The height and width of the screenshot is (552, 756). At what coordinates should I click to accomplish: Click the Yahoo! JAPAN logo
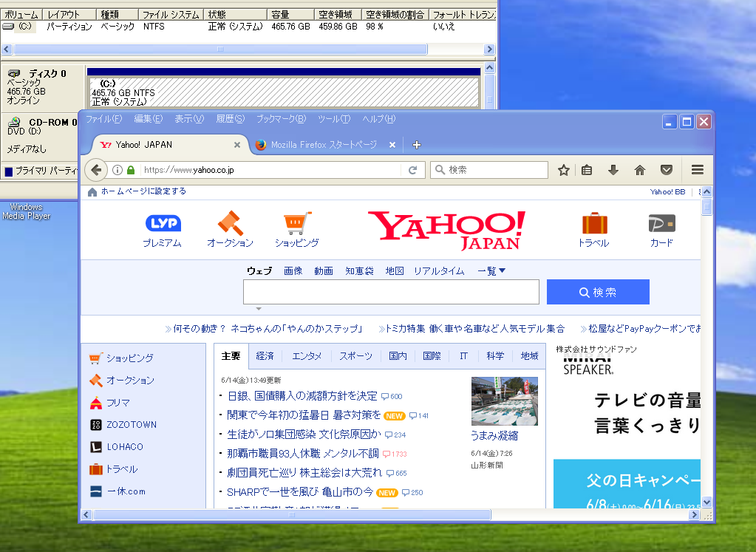[447, 231]
